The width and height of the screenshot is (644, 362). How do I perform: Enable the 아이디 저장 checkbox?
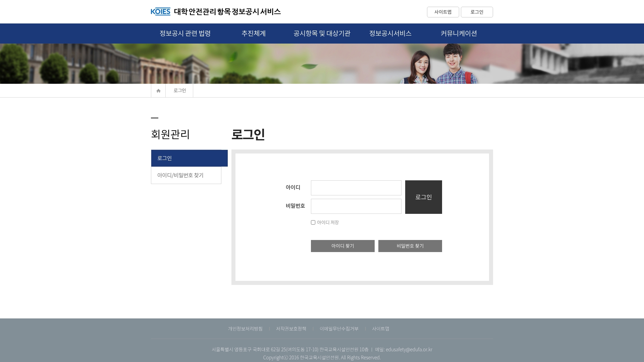coord(313,223)
